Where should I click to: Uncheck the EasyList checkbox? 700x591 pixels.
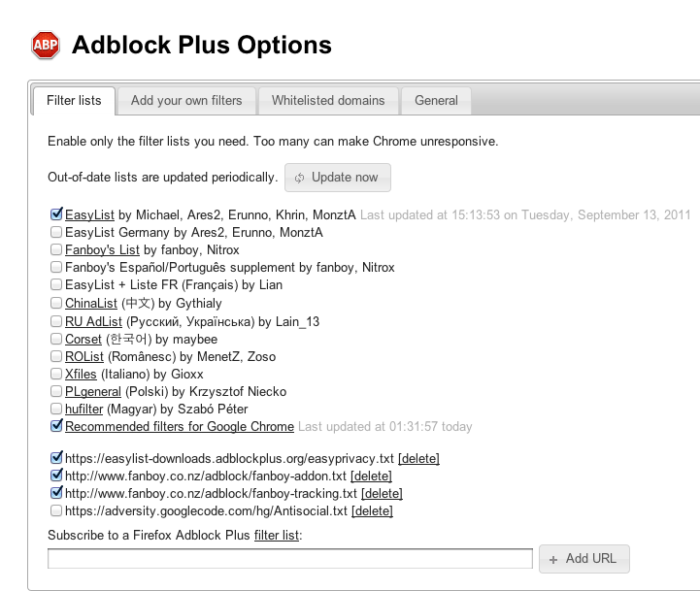tap(56, 214)
